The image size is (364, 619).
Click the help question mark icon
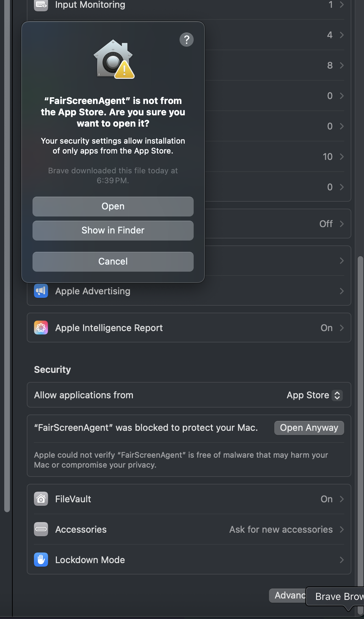[x=187, y=40]
